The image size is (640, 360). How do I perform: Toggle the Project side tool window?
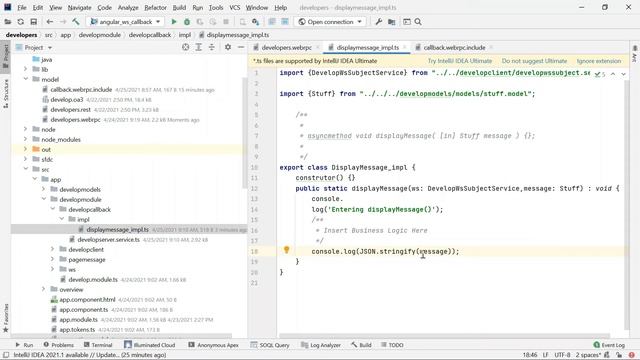[6, 56]
